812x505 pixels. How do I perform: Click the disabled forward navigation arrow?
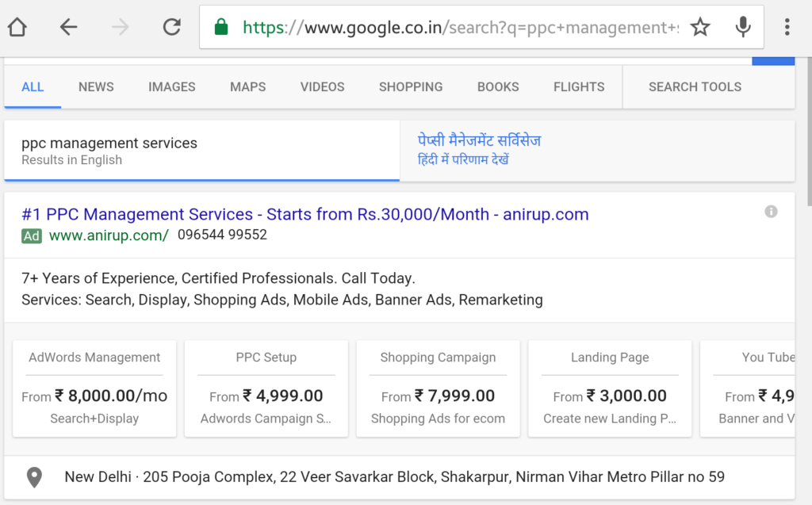(120, 26)
